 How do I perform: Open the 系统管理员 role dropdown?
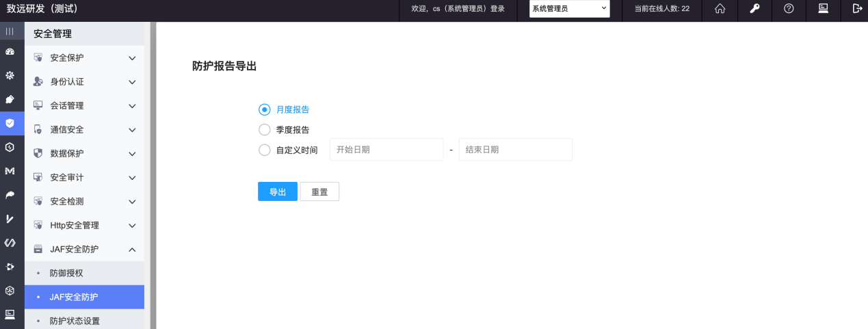click(569, 9)
